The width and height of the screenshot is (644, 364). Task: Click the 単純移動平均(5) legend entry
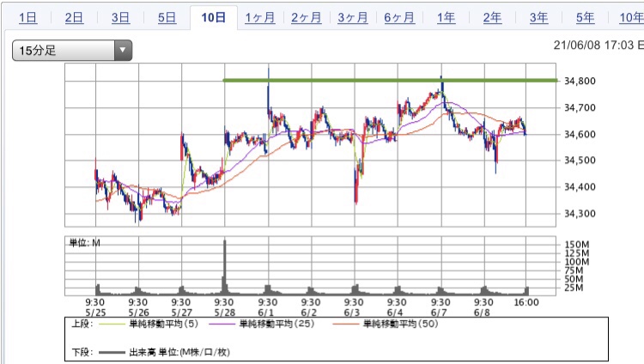click(x=163, y=324)
